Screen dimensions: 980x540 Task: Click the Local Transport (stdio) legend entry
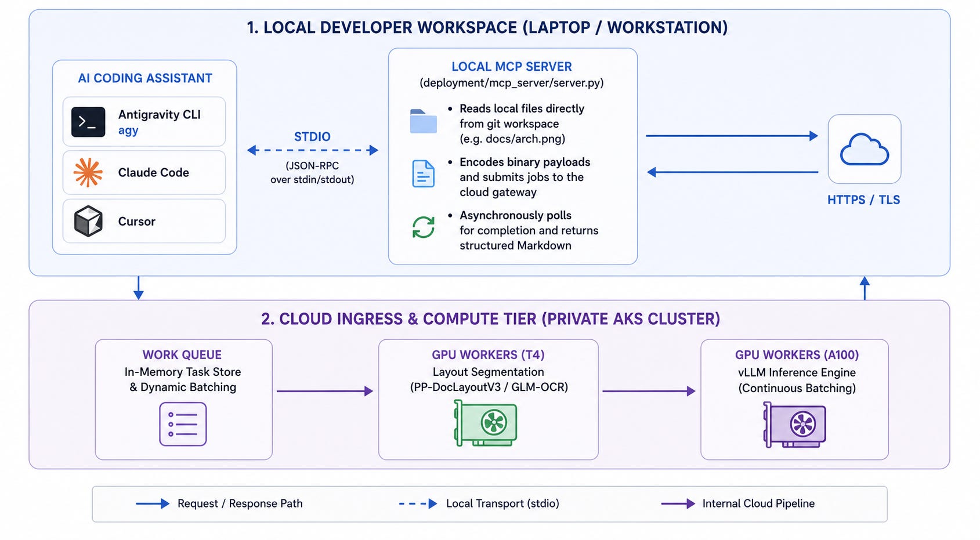pos(479,503)
